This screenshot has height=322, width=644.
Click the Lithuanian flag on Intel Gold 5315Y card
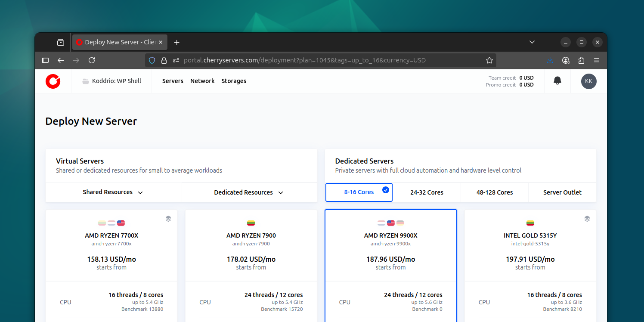530,223
